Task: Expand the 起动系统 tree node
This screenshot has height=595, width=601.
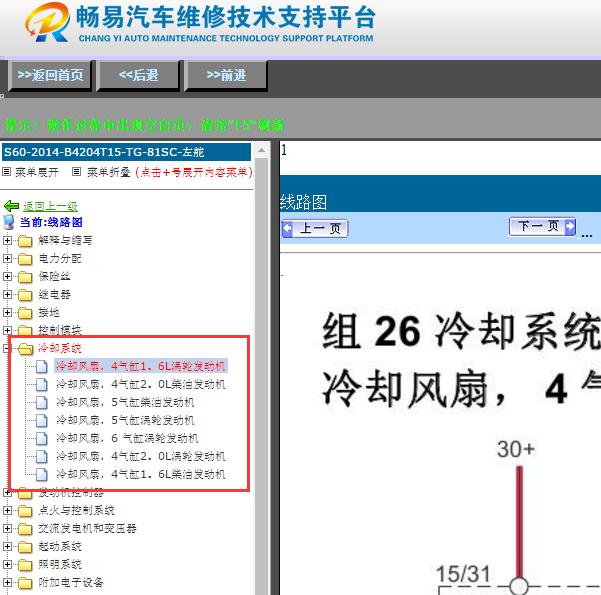Action: (7, 546)
